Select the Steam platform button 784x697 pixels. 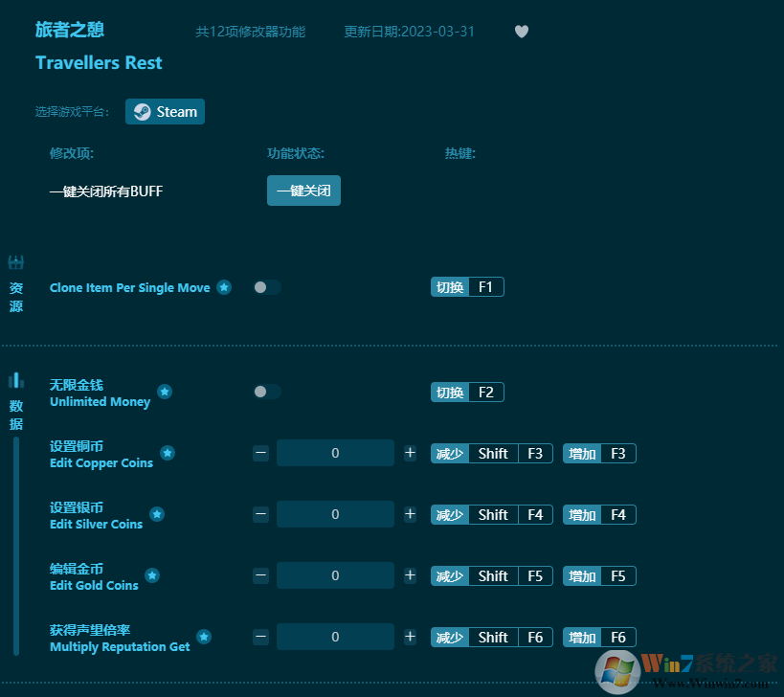coord(165,111)
